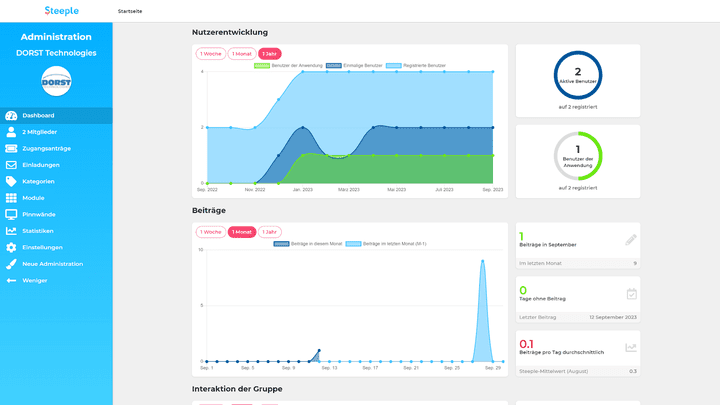The image size is (720, 405).
Task: Open the Neue Administration menu entry
Action: (51, 264)
